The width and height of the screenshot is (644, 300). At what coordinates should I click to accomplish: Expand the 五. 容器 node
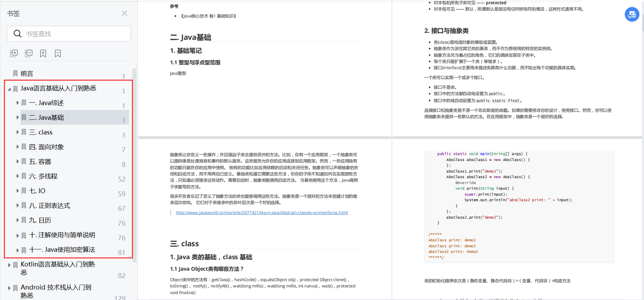pyautogui.click(x=17, y=162)
